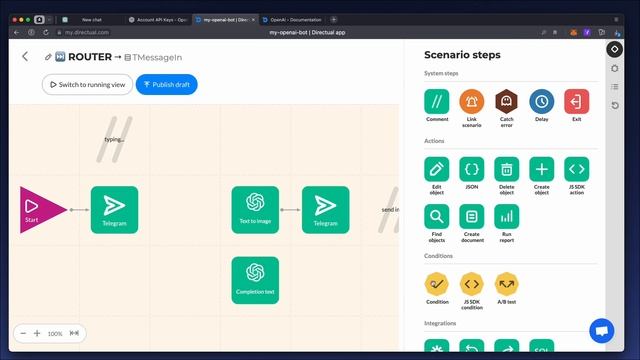Select the Run report action
Image resolution: width=640 pixels, height=360 pixels.
[x=507, y=217]
